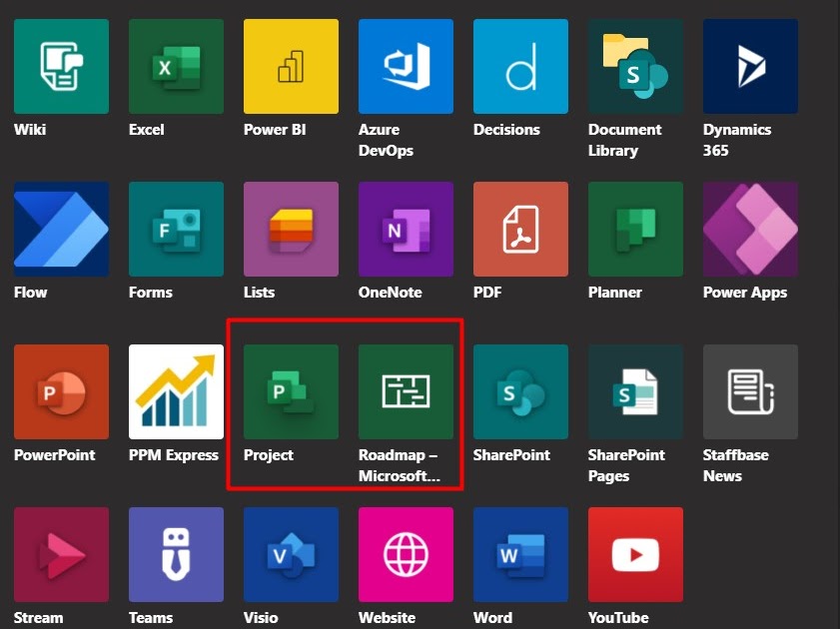Pick the SharePoint Pages tile
The image size is (840, 629).
coord(635,391)
